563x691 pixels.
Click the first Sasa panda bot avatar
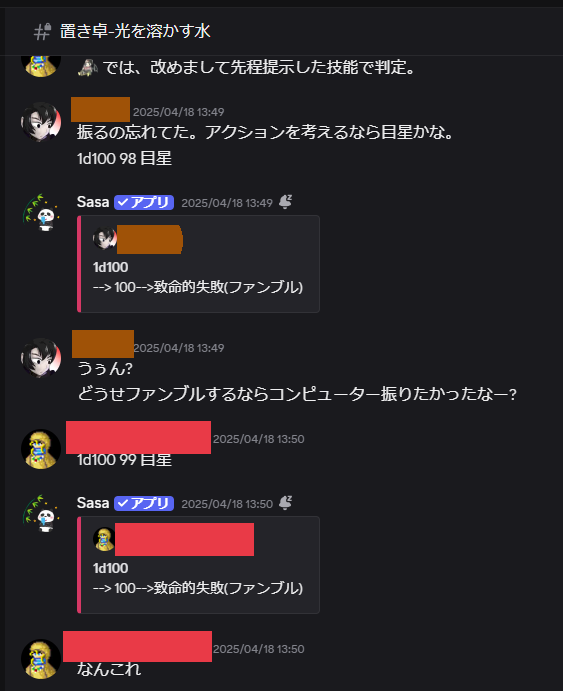tap(41, 213)
